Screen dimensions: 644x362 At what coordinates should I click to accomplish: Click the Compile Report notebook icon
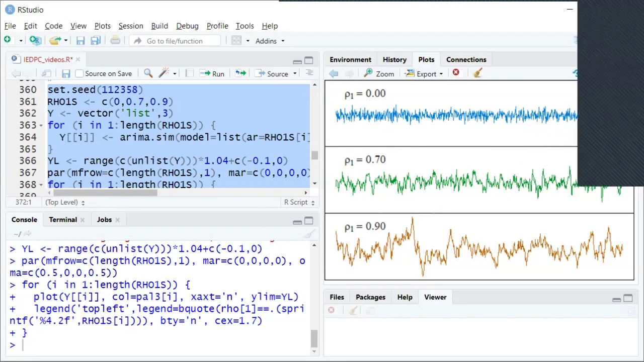tap(189, 73)
